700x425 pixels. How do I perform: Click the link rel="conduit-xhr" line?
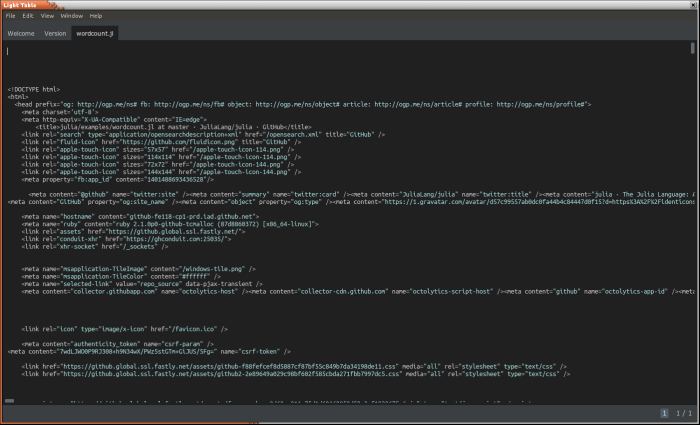(x=126, y=239)
